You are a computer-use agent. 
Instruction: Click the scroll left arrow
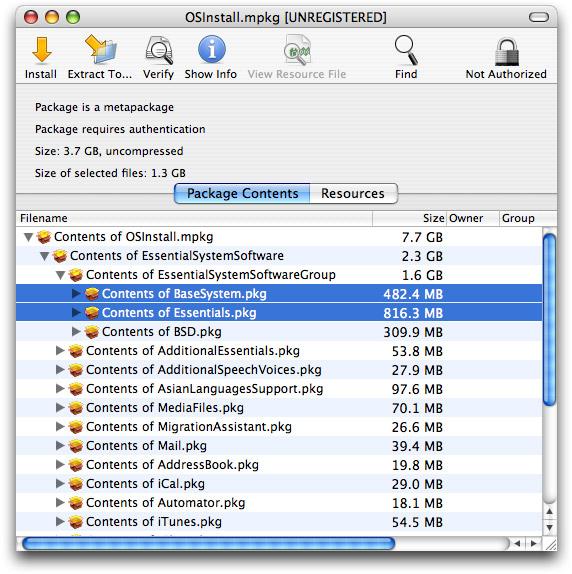coord(518,544)
